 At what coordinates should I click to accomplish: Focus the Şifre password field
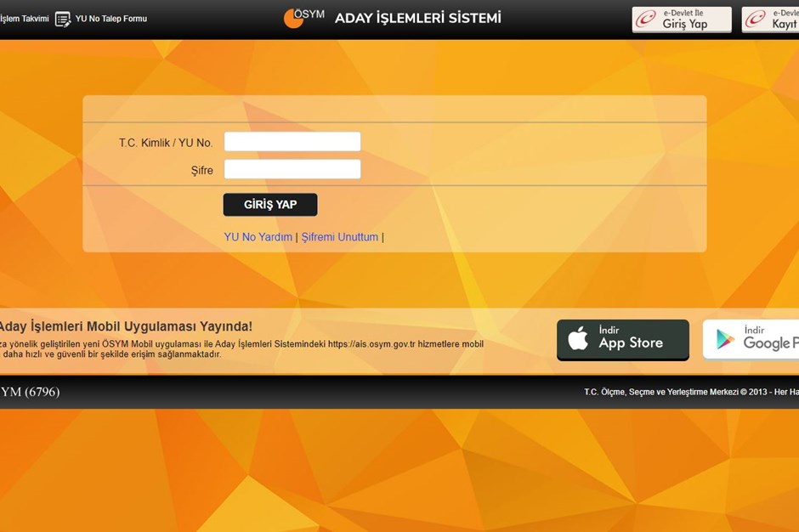tap(292, 169)
